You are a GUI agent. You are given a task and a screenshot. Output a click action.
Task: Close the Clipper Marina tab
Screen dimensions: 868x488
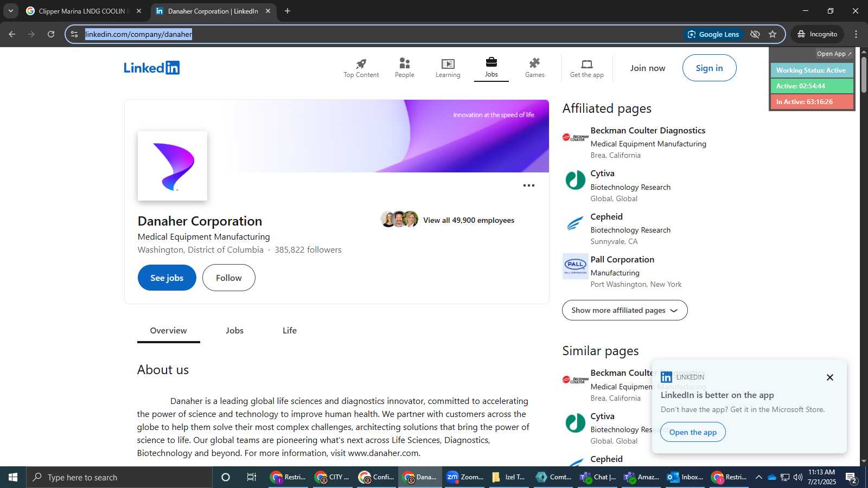coord(138,11)
